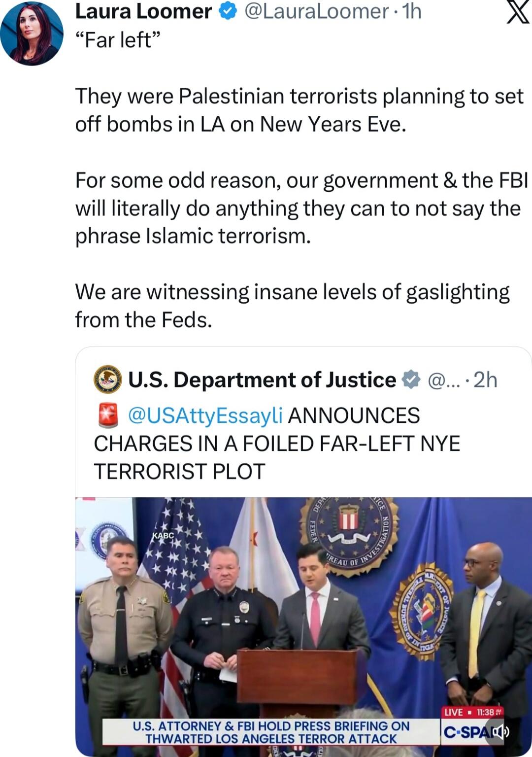Open the U.S. Department of Justice name
Screen dimensions: 532x757
coord(262,380)
